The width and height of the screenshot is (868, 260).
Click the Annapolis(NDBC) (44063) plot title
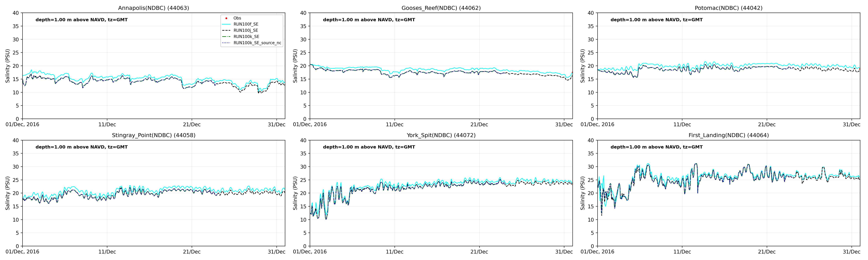pos(154,8)
